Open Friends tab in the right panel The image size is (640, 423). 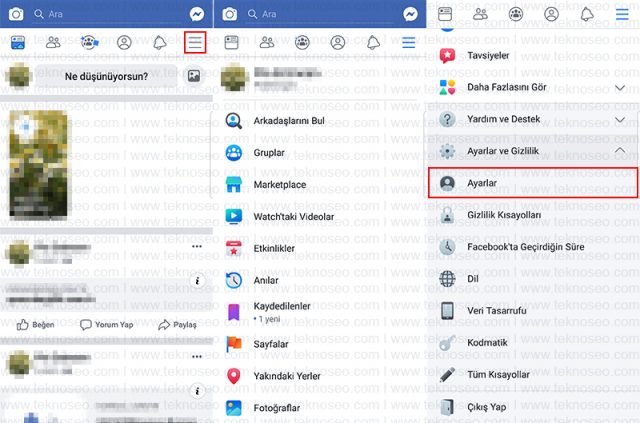pyautogui.click(x=480, y=14)
